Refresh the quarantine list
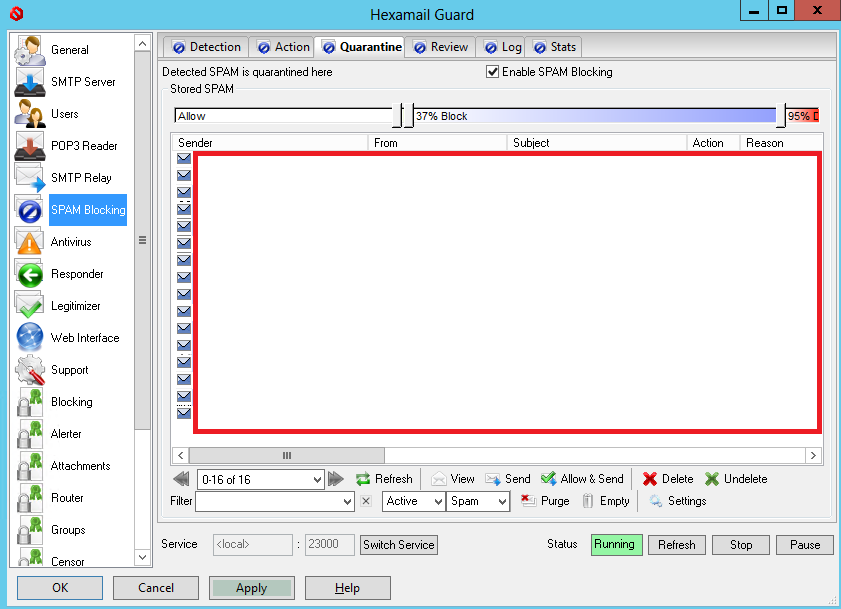Image resolution: width=841 pixels, height=609 pixels. [384, 479]
